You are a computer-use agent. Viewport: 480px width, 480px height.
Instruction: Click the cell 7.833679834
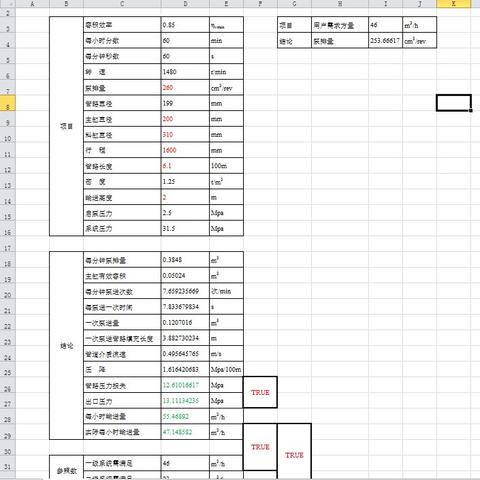tap(185, 307)
